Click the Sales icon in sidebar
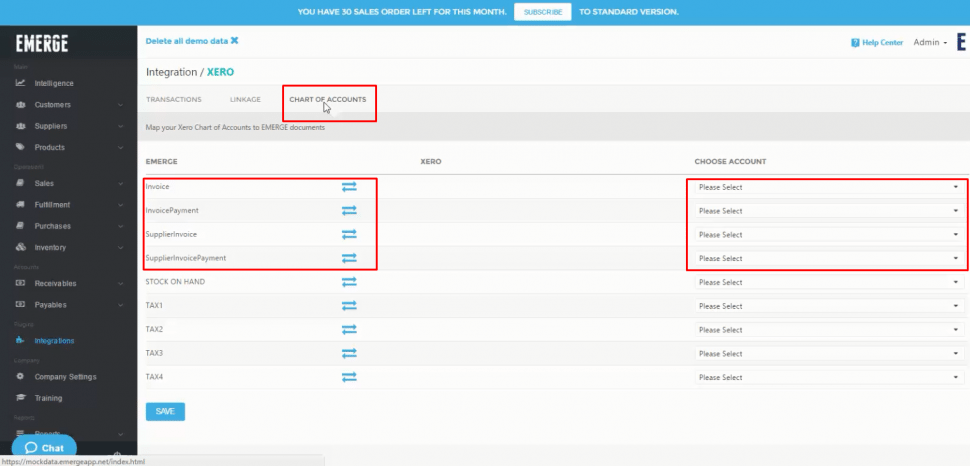Screen dimensions: 970x466 [20, 183]
